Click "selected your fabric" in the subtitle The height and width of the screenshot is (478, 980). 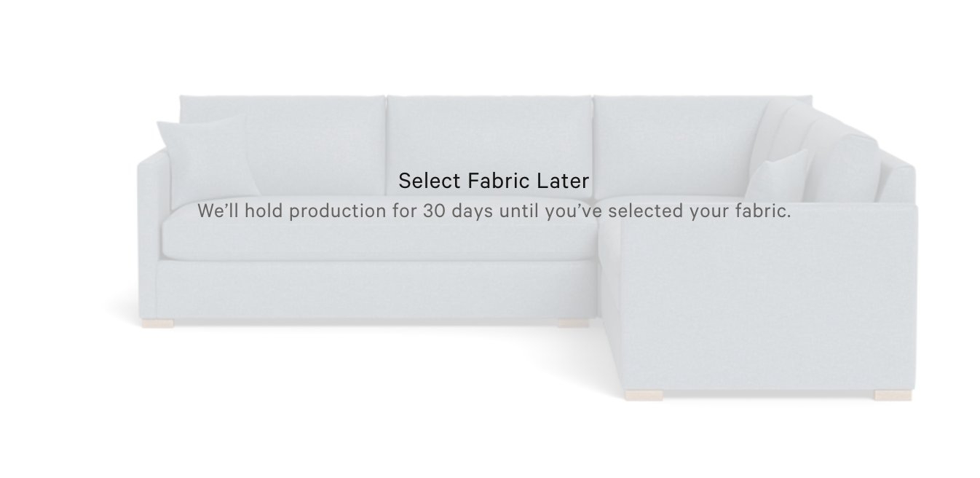[x=699, y=211]
